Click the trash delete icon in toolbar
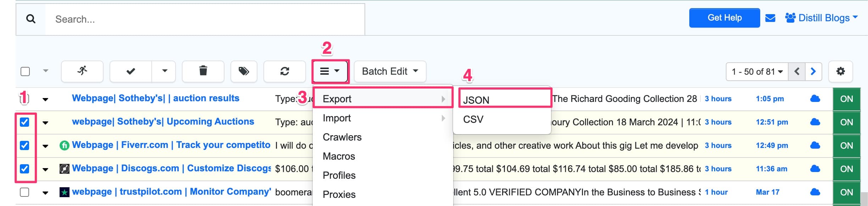868x206 pixels. point(203,71)
